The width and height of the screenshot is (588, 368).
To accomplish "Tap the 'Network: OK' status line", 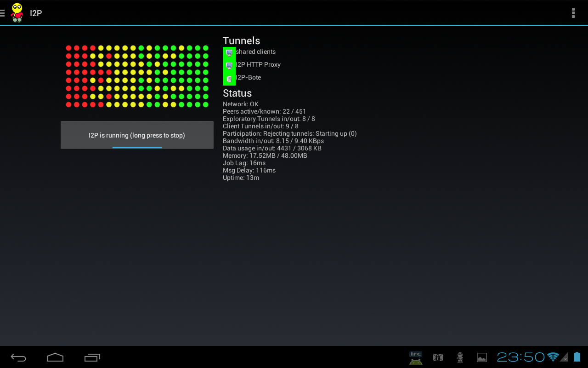I will (x=241, y=104).
